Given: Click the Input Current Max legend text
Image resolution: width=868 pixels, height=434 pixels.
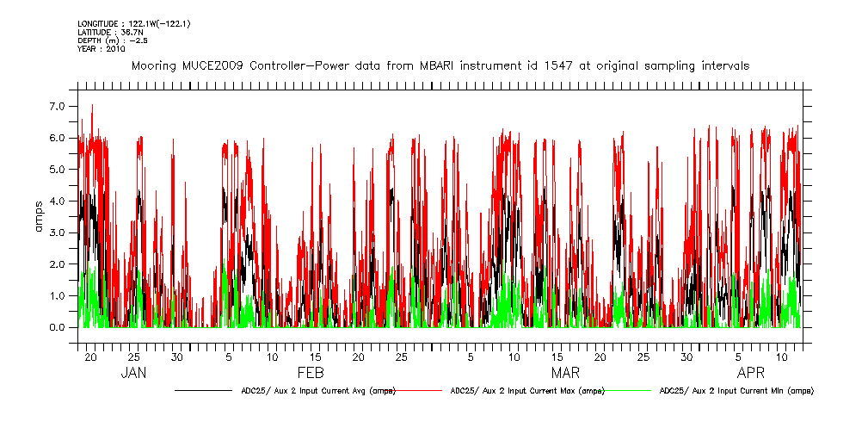Looking at the screenshot, I should click(x=527, y=391).
